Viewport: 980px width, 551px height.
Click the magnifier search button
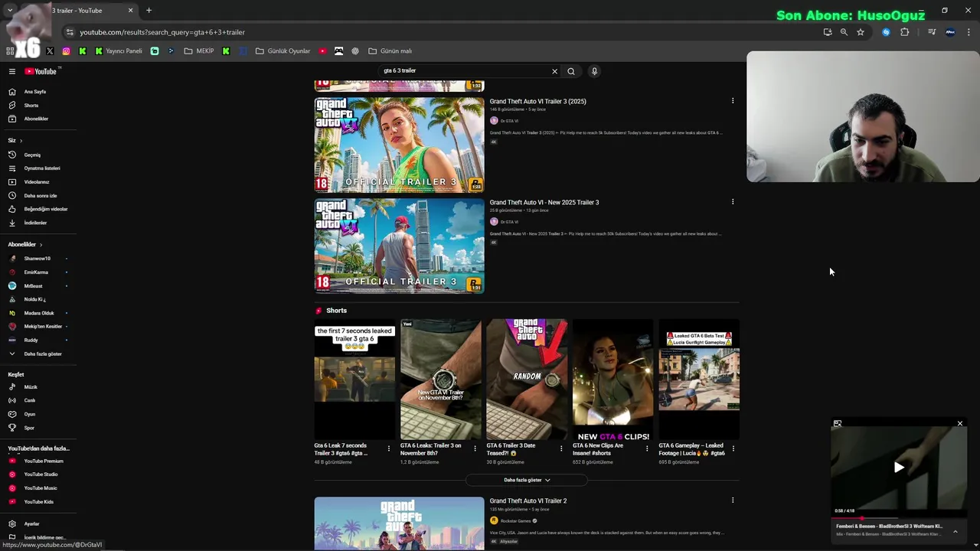click(571, 71)
